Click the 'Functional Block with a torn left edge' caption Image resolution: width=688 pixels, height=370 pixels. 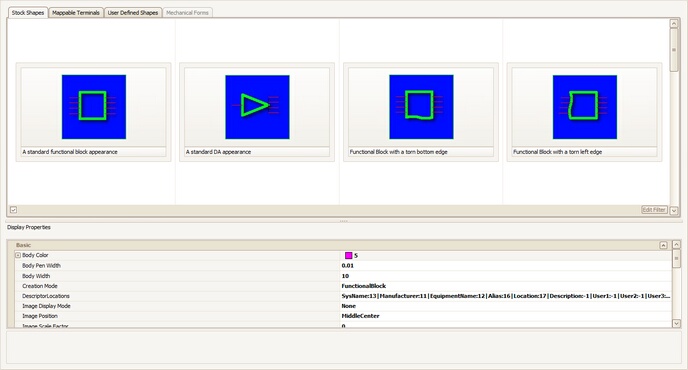(x=558, y=152)
